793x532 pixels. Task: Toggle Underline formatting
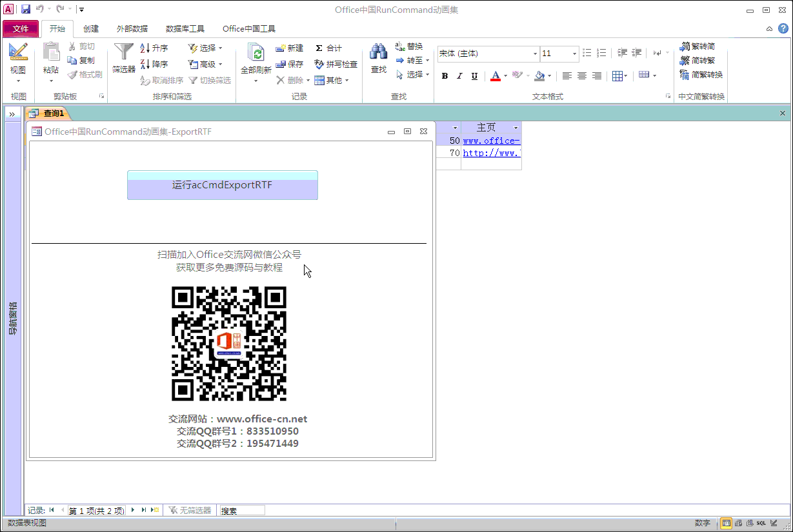pos(474,76)
